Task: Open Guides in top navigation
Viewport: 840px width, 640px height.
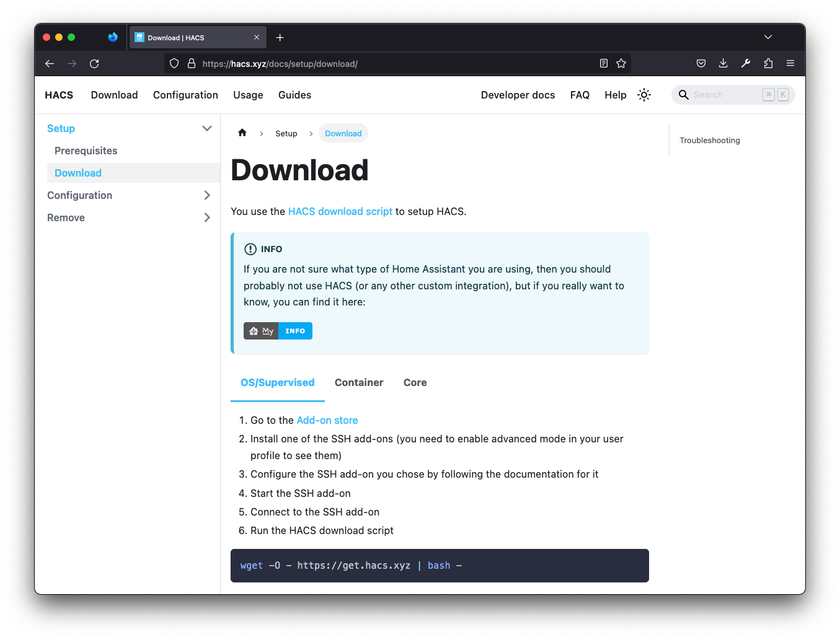Action: (x=294, y=95)
